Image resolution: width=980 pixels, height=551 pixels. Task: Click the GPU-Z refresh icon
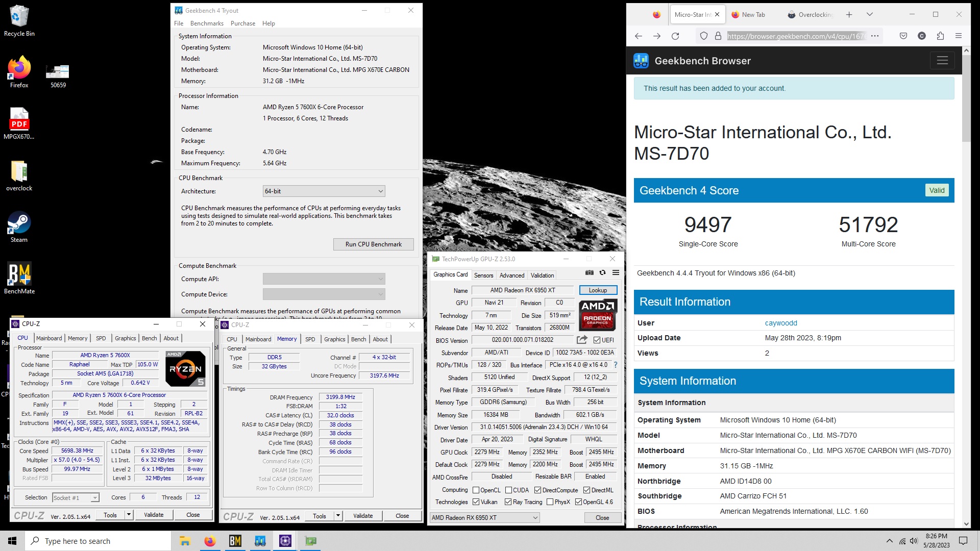pos(602,273)
